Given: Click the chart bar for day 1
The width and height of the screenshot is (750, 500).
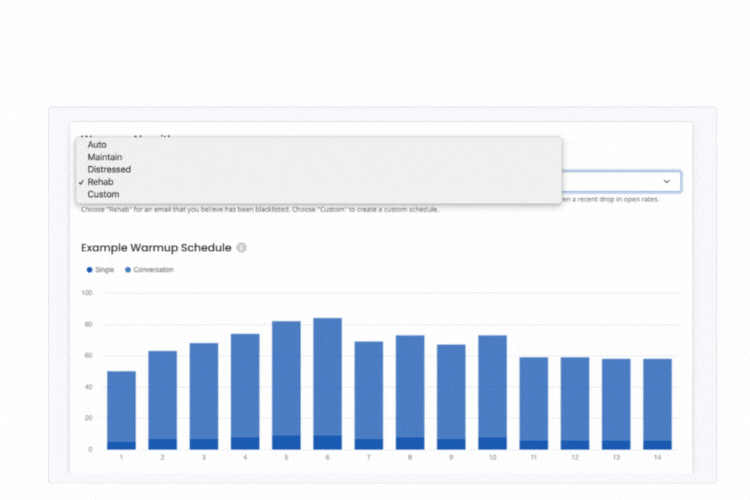Looking at the screenshot, I should (x=121, y=410).
